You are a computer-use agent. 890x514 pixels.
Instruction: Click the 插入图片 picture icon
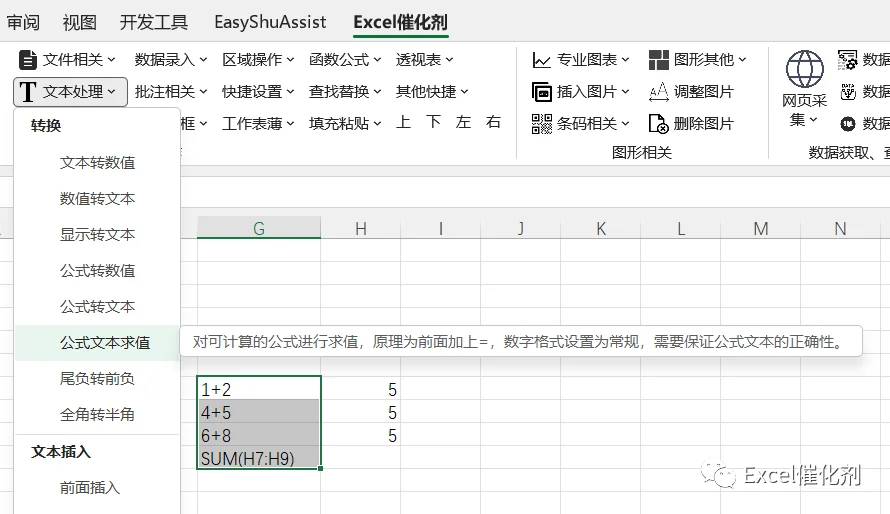[x=541, y=91]
